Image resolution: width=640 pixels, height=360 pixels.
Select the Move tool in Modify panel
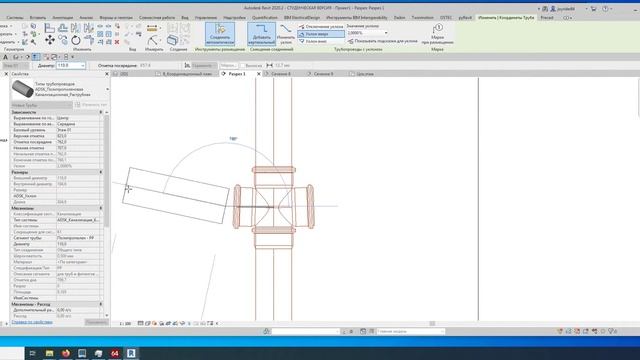click(50, 40)
